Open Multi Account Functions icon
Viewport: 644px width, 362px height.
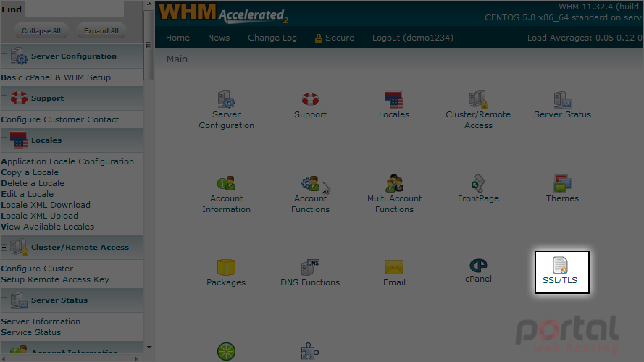pos(394,183)
